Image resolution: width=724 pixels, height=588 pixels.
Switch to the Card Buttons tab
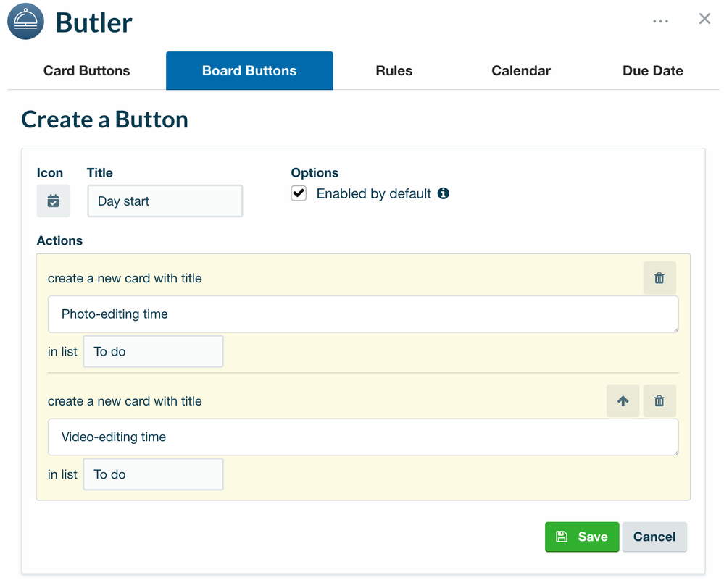87,71
